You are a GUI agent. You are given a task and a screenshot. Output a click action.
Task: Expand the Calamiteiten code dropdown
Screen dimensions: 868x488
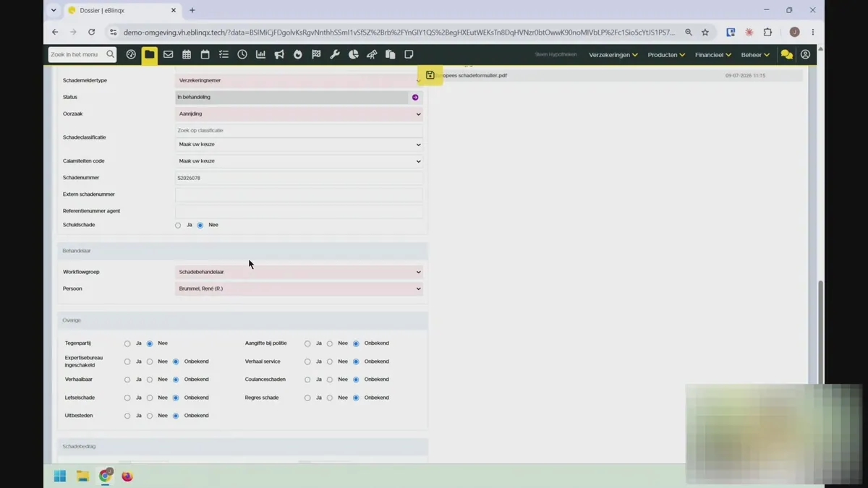[x=299, y=161]
